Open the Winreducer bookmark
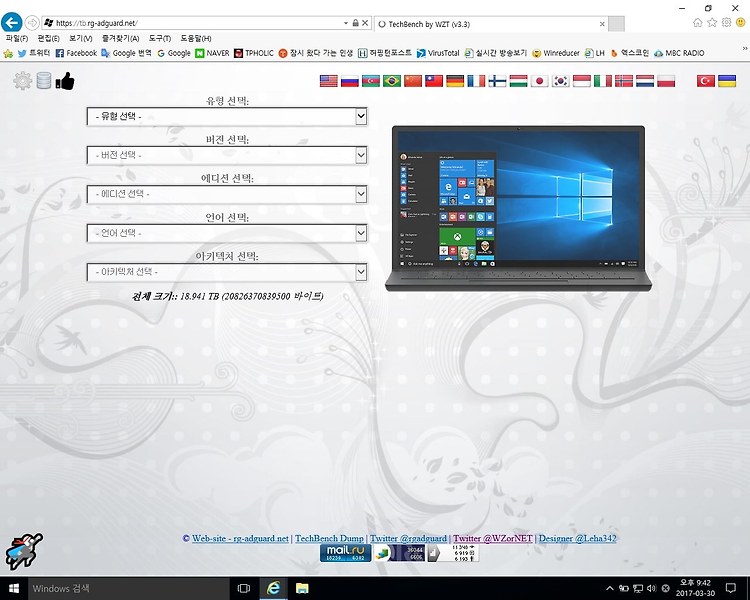This screenshot has height=600, width=750. coord(556,53)
